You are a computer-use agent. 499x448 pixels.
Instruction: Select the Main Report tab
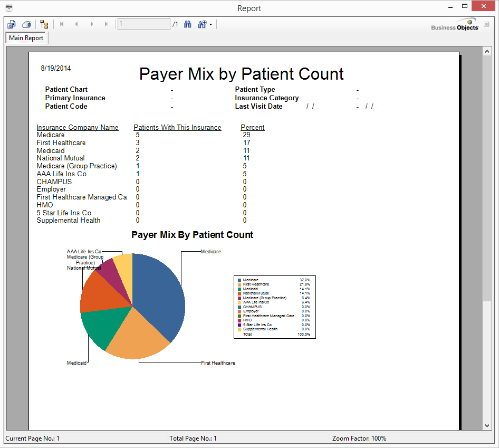tap(26, 38)
